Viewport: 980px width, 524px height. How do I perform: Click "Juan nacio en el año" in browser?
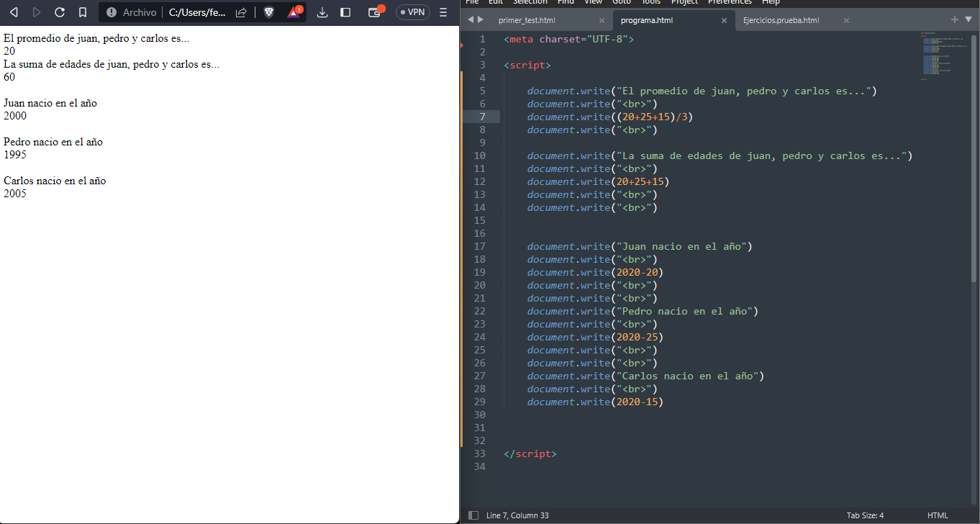click(50, 104)
